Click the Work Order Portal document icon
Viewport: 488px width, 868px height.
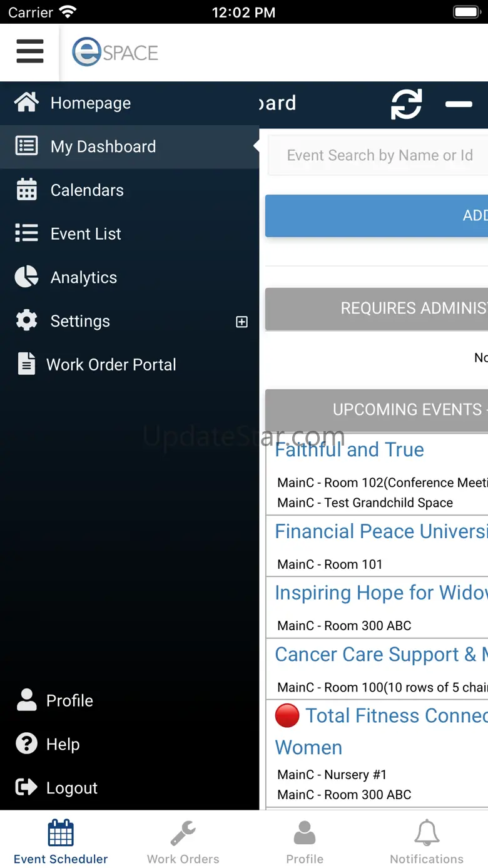[x=26, y=364]
